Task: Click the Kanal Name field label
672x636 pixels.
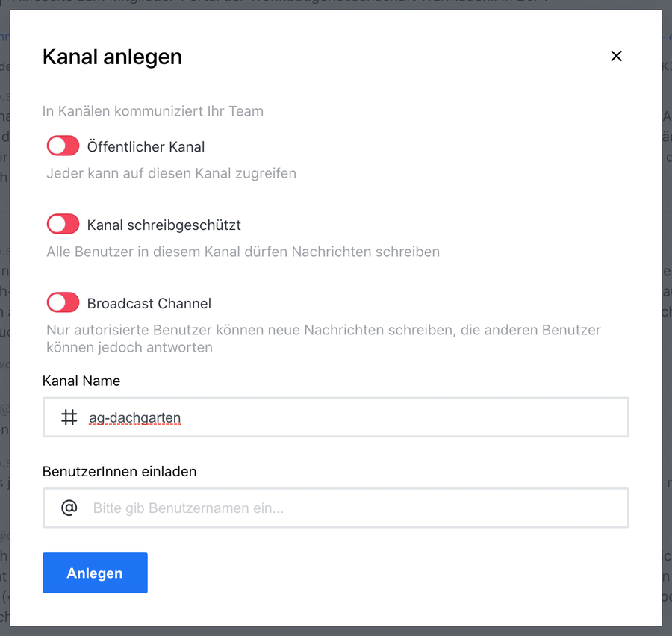Action: (81, 381)
